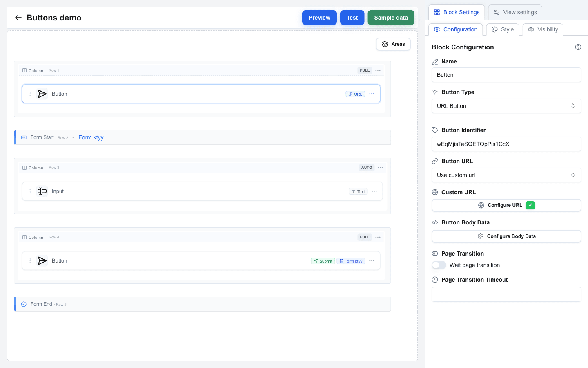Viewport: 588px width, 368px height.
Task: Click the text cursor icon of Input block
Action: coord(42,191)
